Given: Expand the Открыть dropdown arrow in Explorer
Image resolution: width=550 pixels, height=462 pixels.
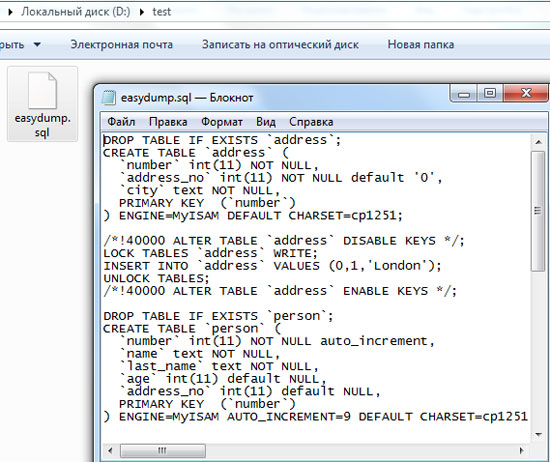Looking at the screenshot, I should [37, 45].
